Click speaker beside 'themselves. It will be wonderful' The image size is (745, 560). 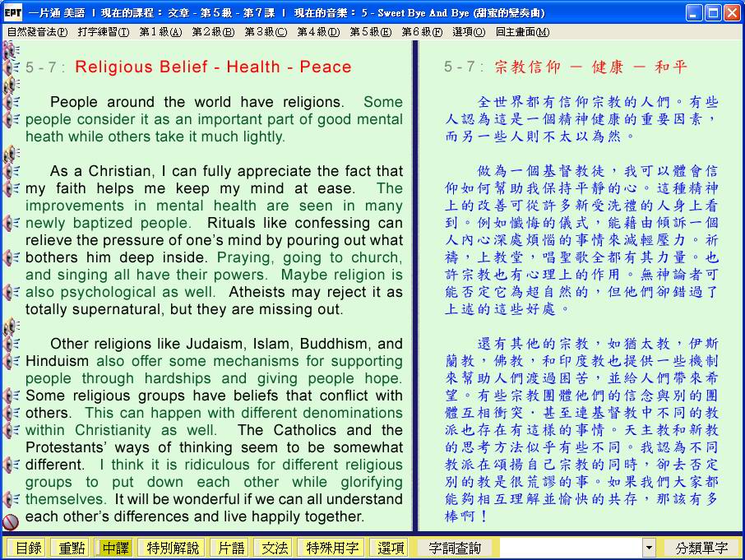(11, 499)
